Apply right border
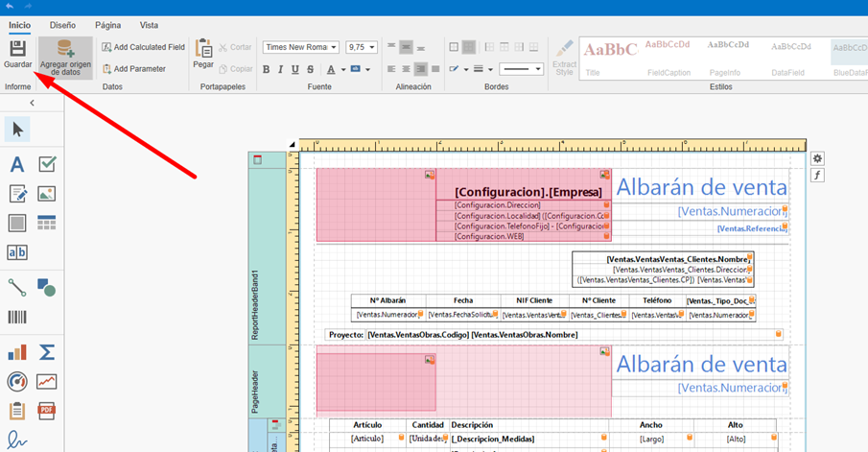 click(x=519, y=47)
